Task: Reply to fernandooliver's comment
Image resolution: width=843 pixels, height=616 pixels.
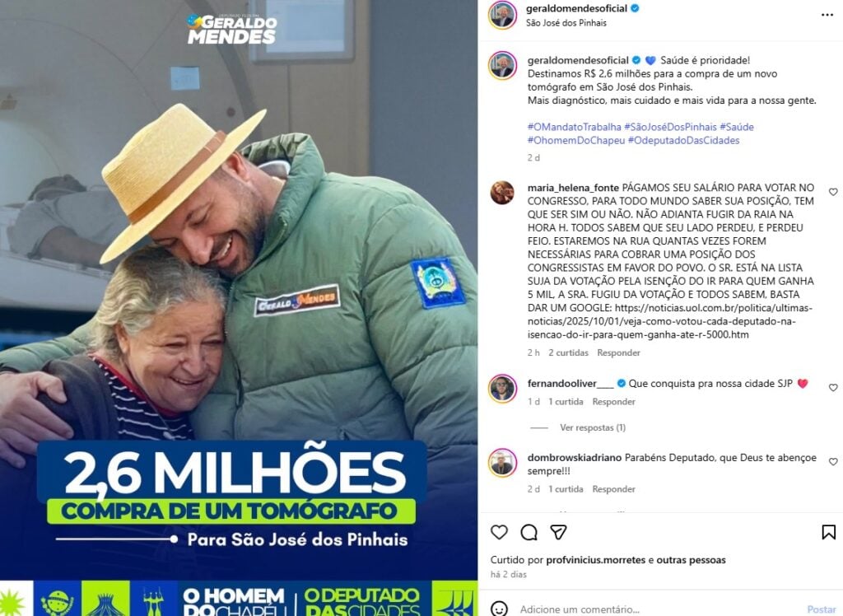Action: (x=613, y=402)
